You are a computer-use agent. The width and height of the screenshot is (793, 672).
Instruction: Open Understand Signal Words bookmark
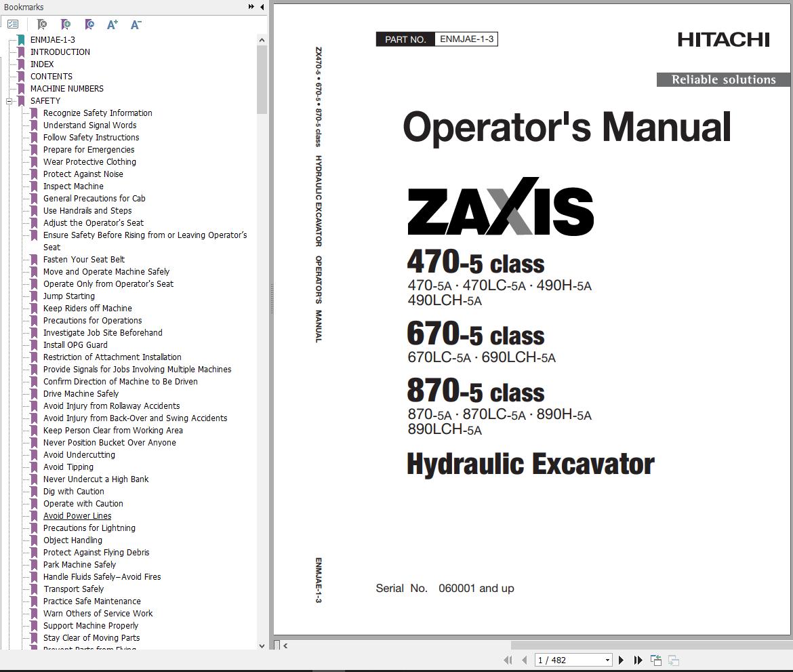[89, 125]
